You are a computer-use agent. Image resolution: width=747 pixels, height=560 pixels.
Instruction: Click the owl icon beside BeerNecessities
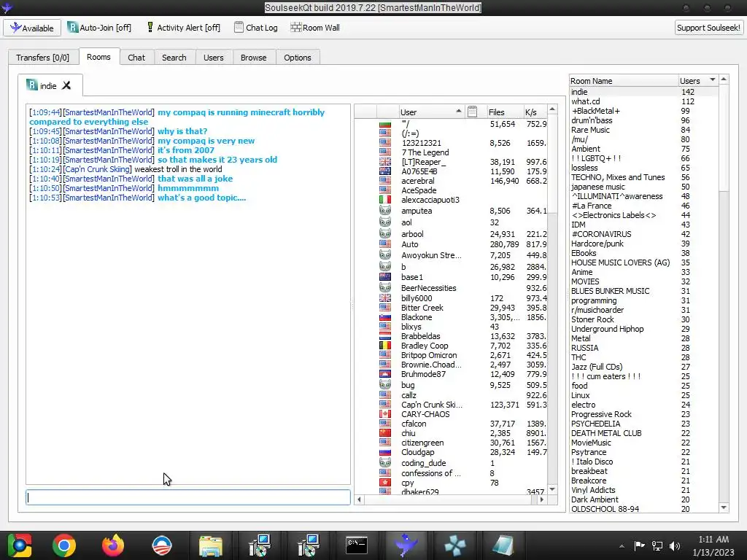[385, 287]
